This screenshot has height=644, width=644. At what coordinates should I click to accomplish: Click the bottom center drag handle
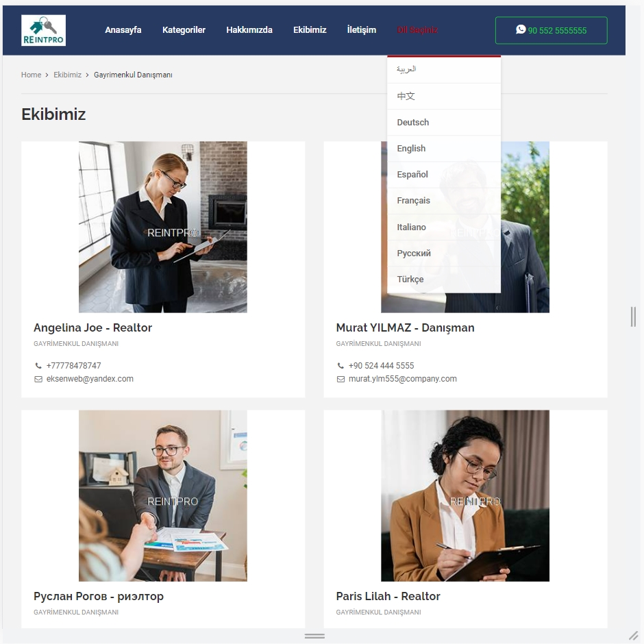point(314,636)
